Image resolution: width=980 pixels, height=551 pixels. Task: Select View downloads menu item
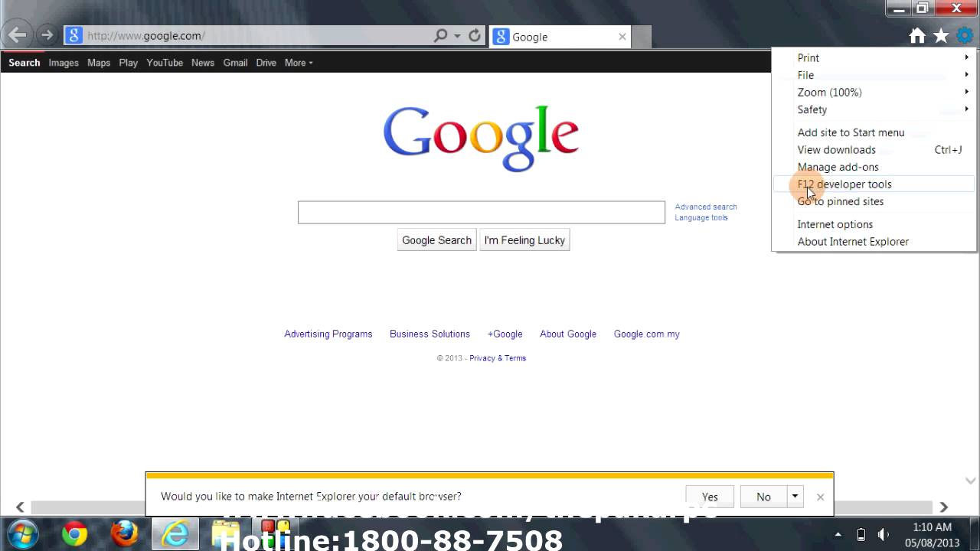(x=874, y=149)
